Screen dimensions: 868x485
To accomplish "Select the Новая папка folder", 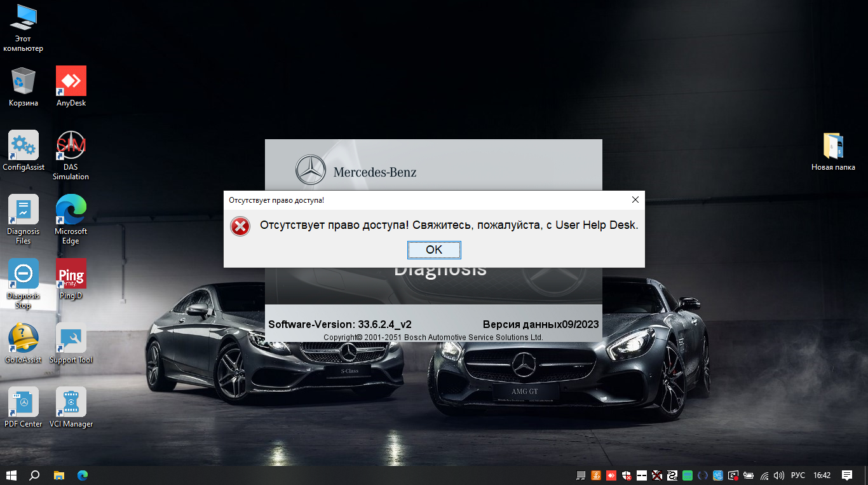I will click(833, 151).
